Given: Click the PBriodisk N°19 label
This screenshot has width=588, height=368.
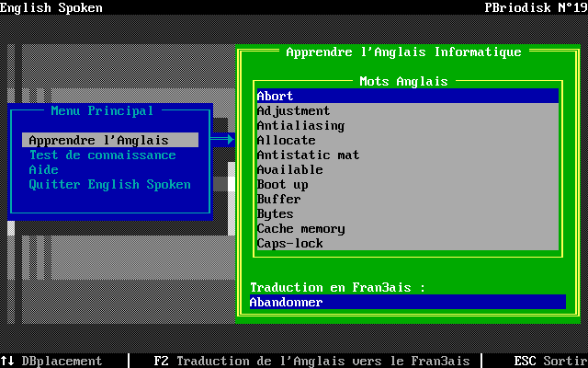Looking at the screenshot, I should (x=537, y=7).
